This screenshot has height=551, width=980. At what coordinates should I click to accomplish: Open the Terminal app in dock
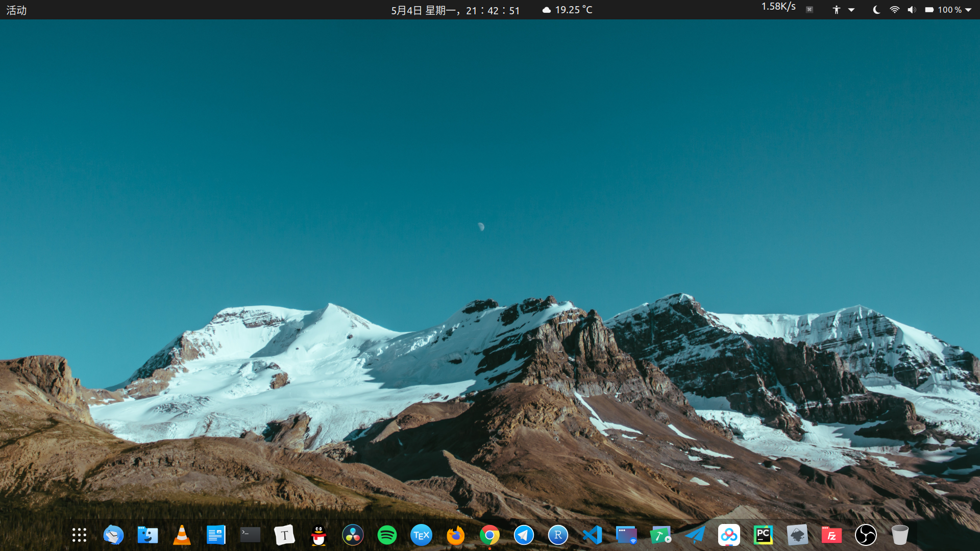pyautogui.click(x=250, y=535)
